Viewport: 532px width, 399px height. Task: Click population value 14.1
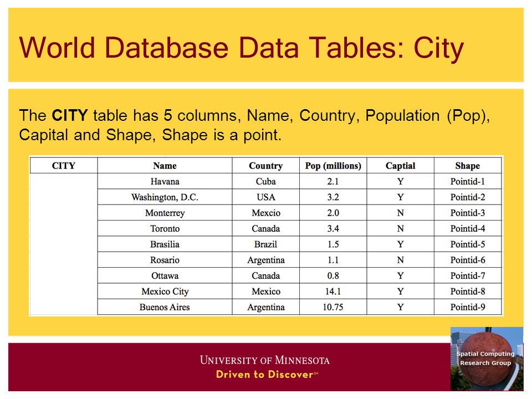point(333,291)
